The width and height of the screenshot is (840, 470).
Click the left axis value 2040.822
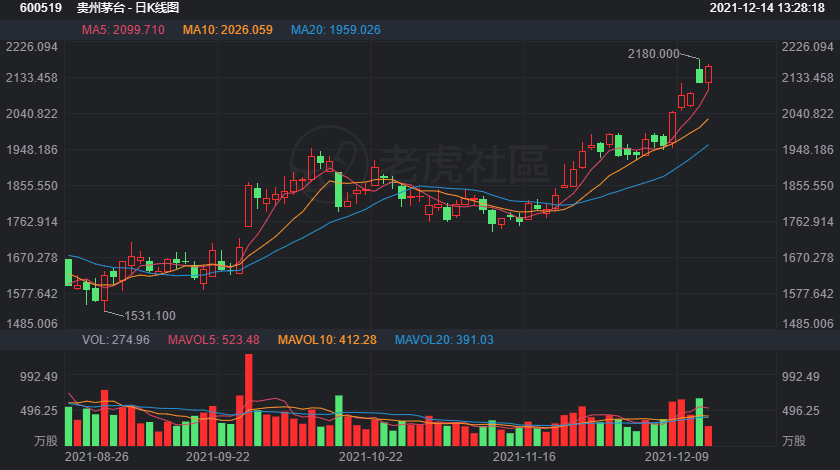click(x=32, y=114)
